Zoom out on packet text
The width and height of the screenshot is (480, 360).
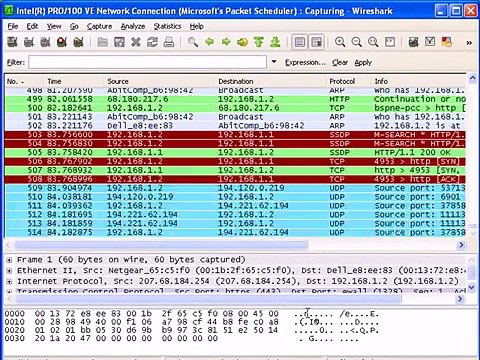[x=357, y=42]
